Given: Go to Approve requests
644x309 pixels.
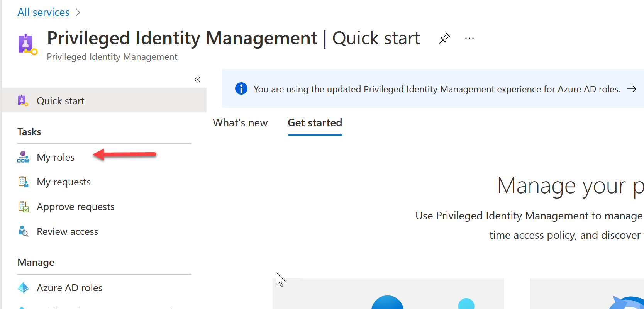Looking at the screenshot, I should point(76,207).
